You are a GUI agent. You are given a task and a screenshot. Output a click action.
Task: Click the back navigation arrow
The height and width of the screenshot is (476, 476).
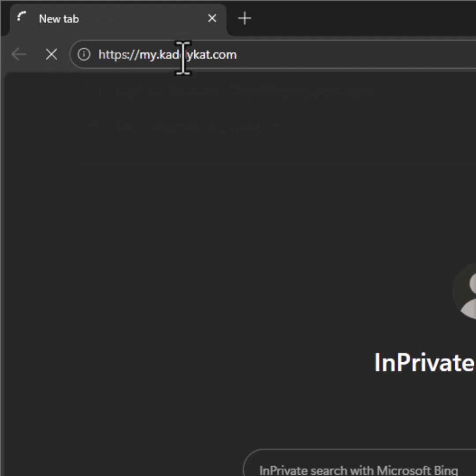pos(19,55)
